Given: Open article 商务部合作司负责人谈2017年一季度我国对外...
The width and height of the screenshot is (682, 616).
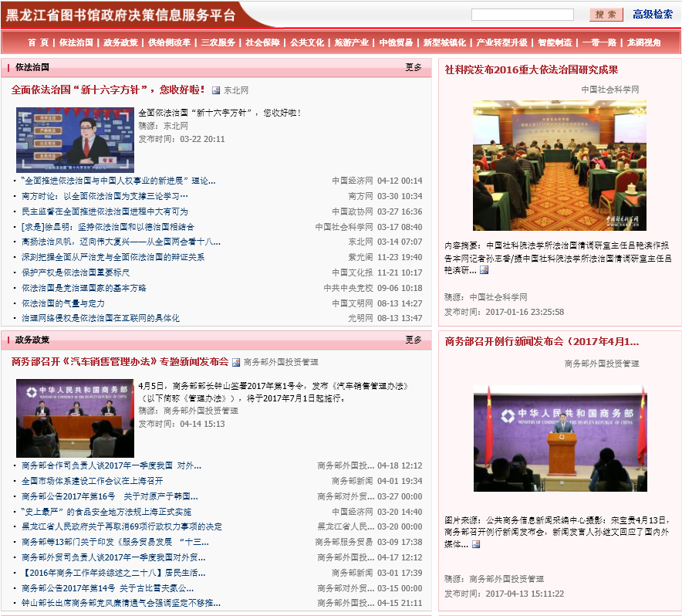Looking at the screenshot, I should point(111,465).
